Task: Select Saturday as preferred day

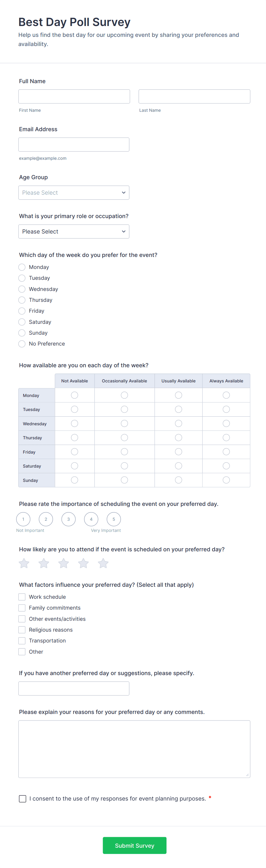Action: click(22, 322)
